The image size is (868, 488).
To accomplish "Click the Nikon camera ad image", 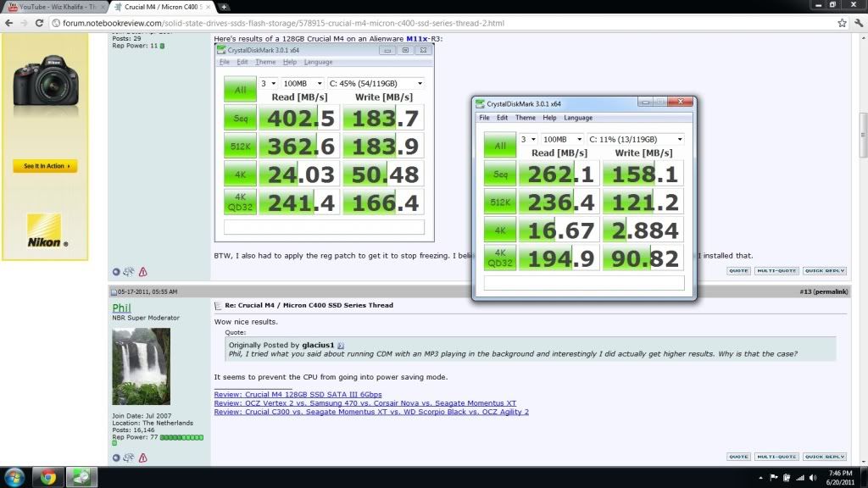I will click(x=46, y=83).
